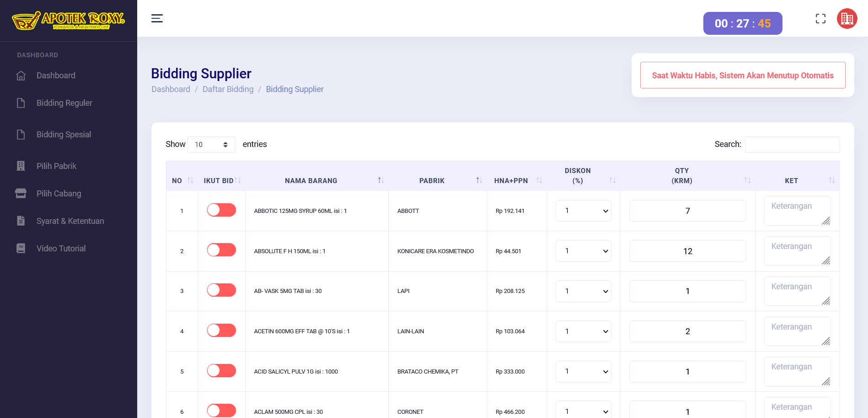The image size is (868, 418).
Task: Sort table by QTY (KRM) arrows
Action: (747, 180)
